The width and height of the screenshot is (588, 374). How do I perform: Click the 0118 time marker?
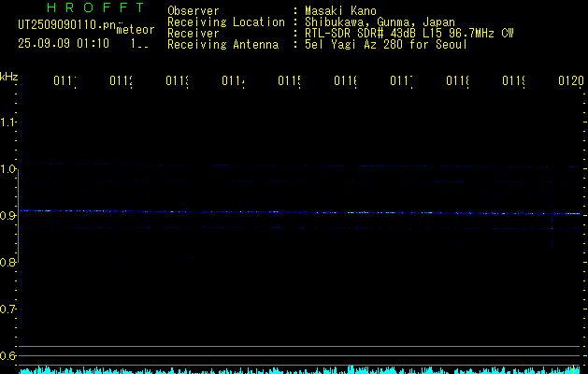coord(457,80)
